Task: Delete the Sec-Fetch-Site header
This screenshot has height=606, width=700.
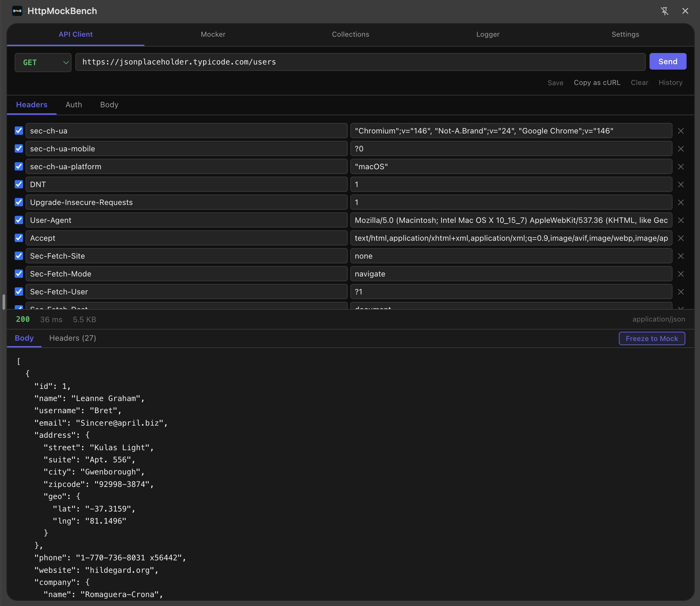Action: point(681,256)
